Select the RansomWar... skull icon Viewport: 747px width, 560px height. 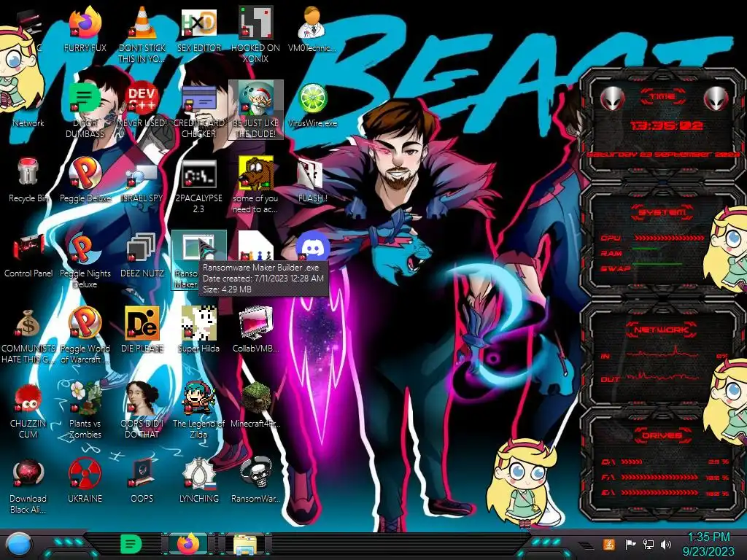coord(255,472)
